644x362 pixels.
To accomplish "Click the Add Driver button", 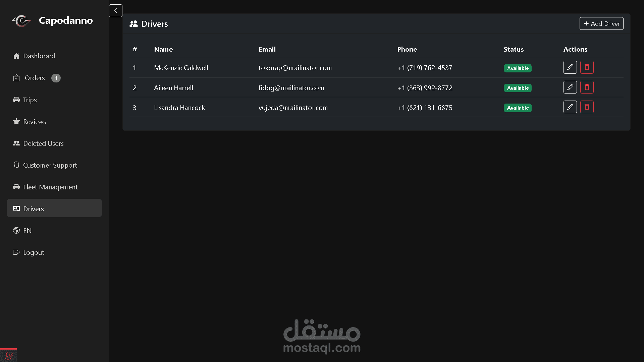I will (x=601, y=23).
